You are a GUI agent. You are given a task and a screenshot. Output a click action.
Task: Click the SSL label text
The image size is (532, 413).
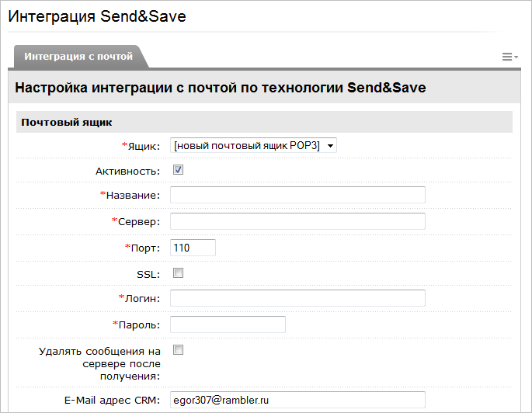(148, 273)
